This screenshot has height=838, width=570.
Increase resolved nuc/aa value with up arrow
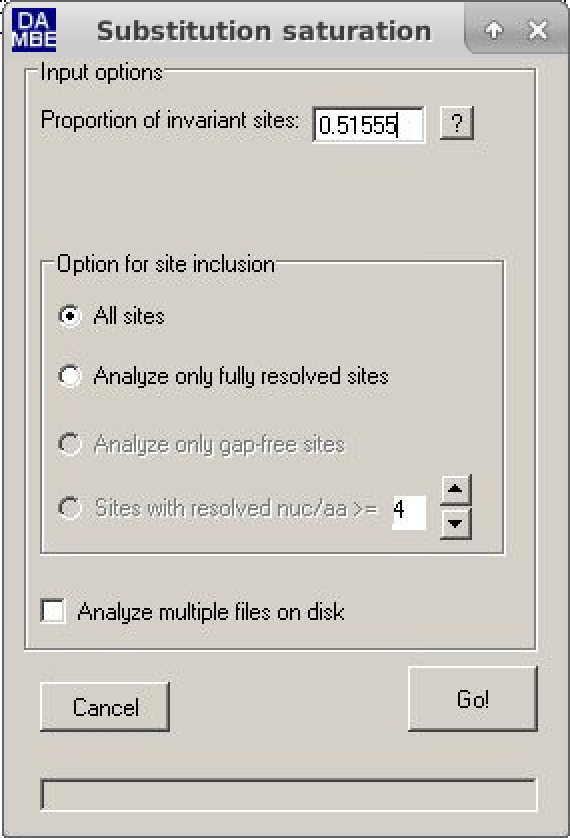tap(455, 490)
